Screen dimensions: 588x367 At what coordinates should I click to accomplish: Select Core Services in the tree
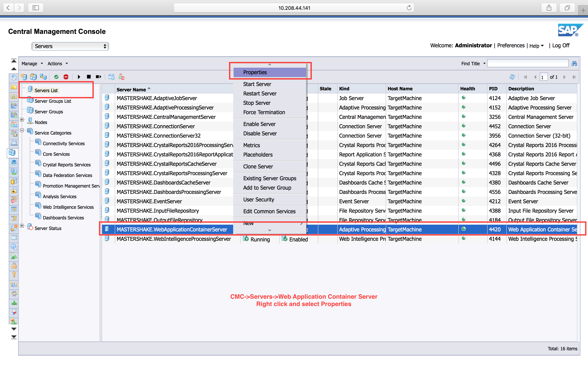pyautogui.click(x=56, y=154)
